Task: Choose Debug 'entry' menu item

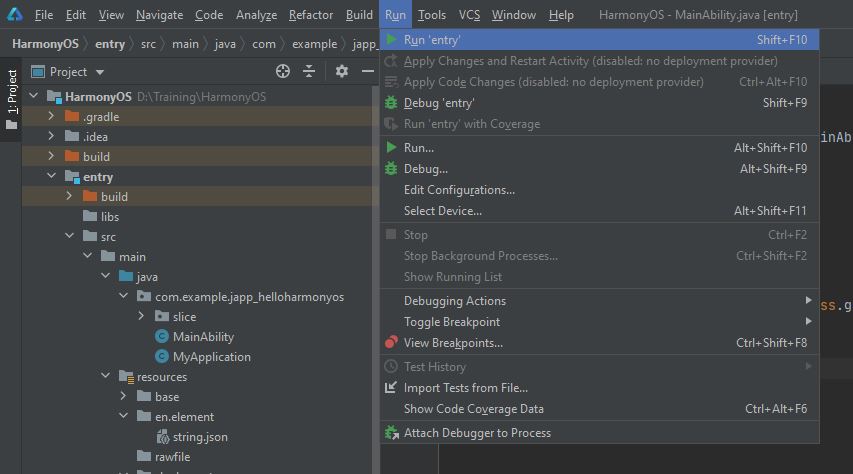Action: tap(599, 103)
